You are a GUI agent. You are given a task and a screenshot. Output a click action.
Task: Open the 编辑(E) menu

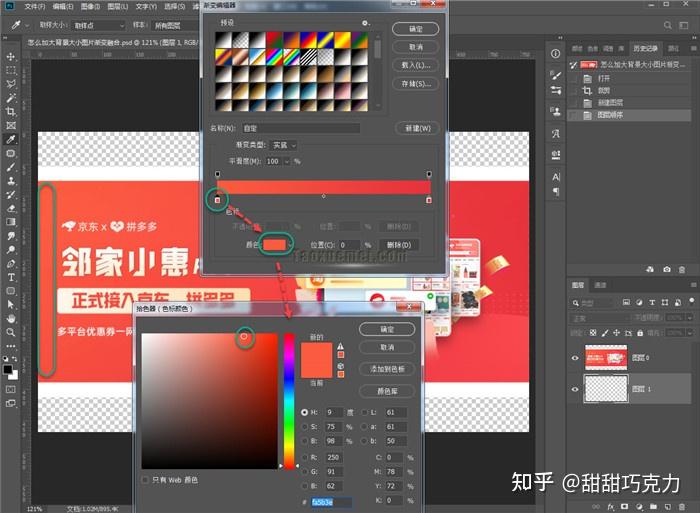coord(62,7)
